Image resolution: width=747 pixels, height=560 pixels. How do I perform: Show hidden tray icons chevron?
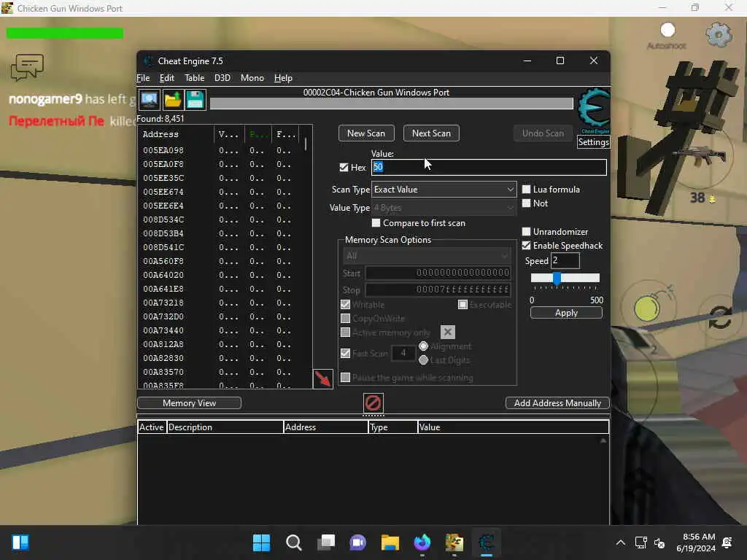[x=620, y=542]
